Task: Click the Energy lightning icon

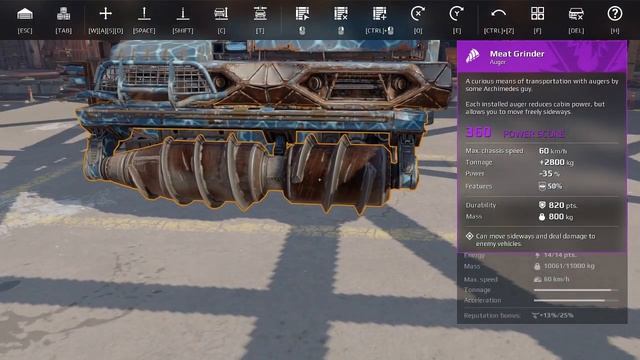Action: 538,255
